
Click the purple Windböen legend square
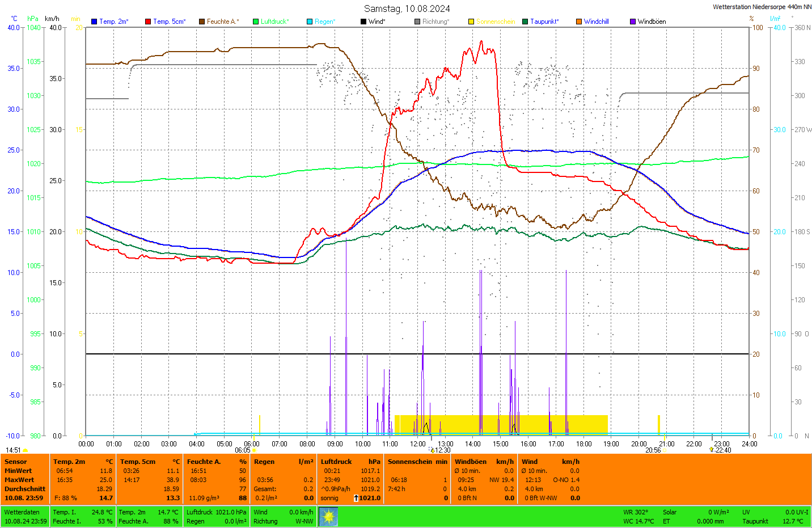click(x=633, y=22)
